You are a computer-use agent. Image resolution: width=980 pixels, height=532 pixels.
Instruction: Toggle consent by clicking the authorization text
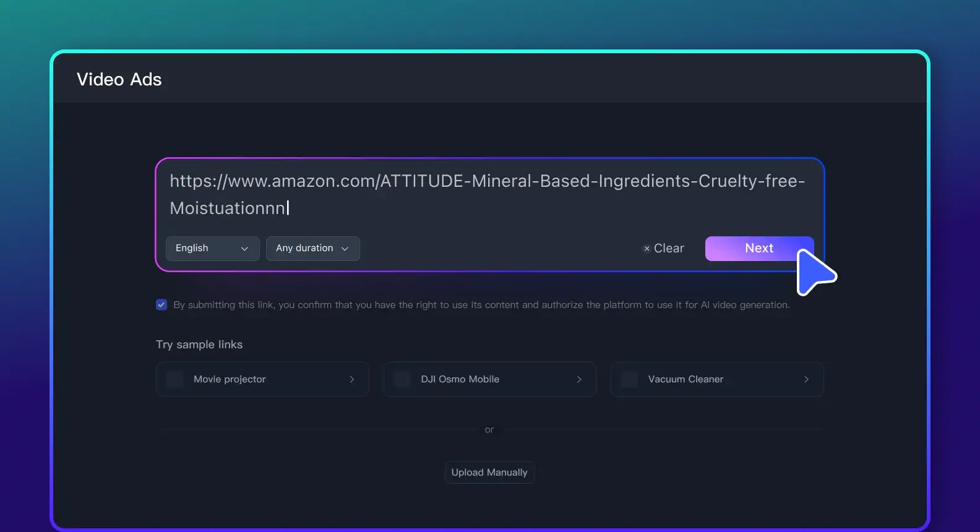[x=481, y=305]
